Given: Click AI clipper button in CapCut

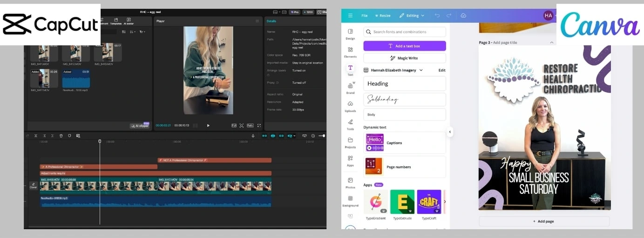Looking at the screenshot, I should [140, 126].
